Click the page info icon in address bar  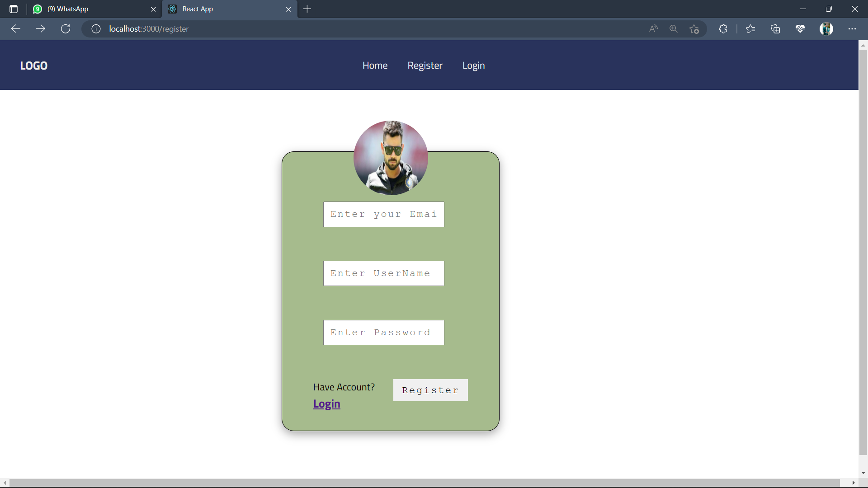click(x=95, y=28)
